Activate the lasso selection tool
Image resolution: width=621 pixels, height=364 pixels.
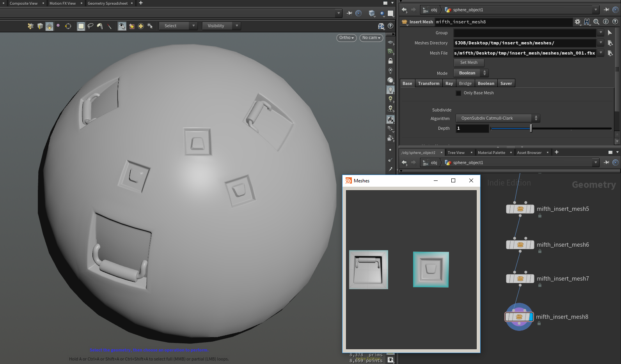point(90,26)
